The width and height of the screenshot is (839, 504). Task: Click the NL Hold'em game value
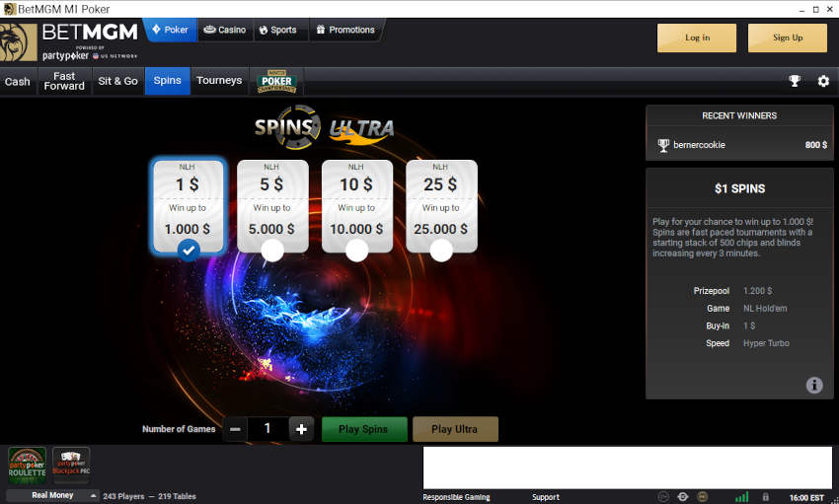coord(765,309)
